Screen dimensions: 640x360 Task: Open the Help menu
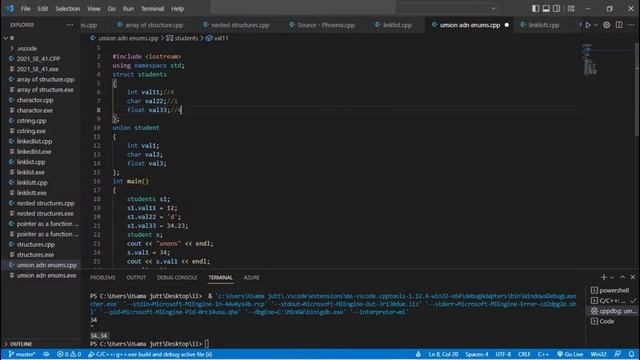[177, 9]
